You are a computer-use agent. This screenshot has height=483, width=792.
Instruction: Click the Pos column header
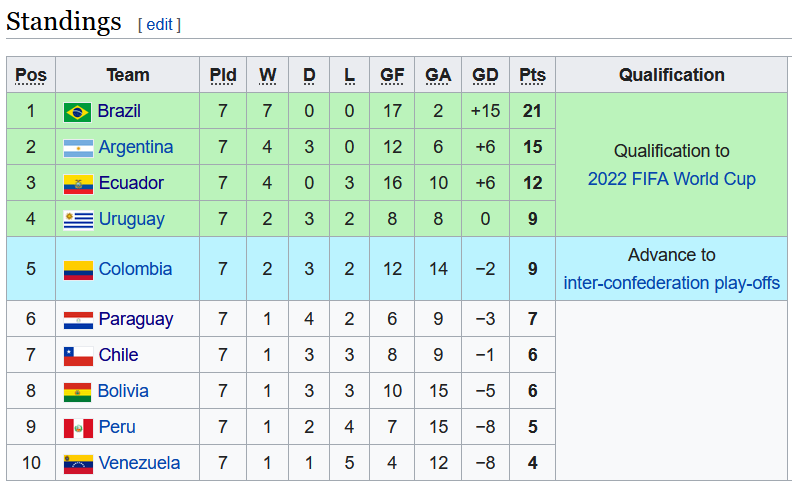click(x=31, y=75)
